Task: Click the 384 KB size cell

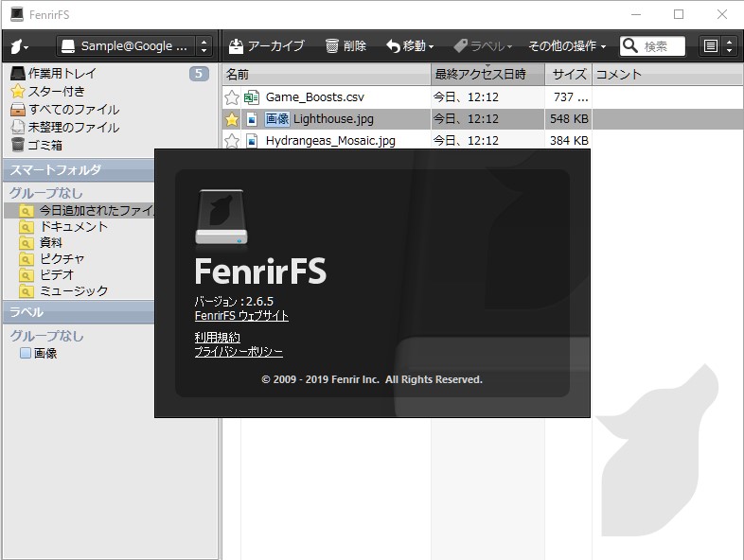Action: [569, 141]
